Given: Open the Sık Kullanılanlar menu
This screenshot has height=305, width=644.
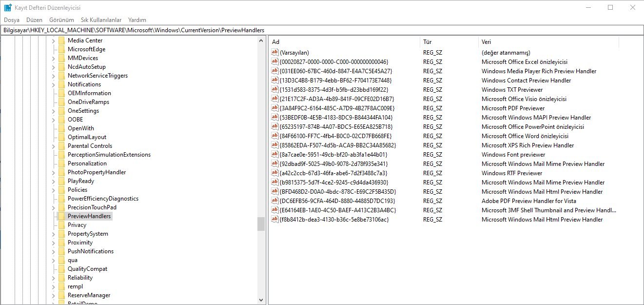Looking at the screenshot, I should click(101, 20).
